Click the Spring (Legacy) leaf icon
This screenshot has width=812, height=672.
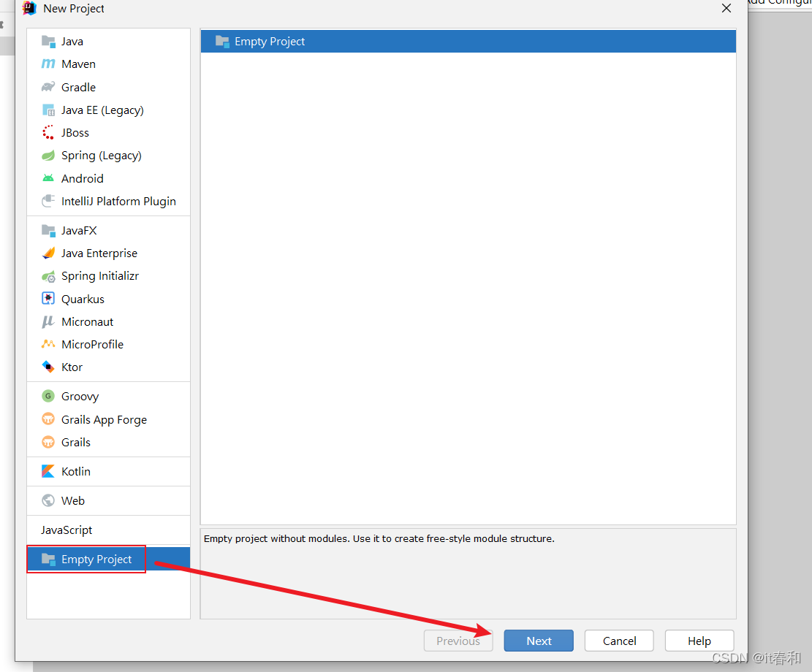coord(48,156)
